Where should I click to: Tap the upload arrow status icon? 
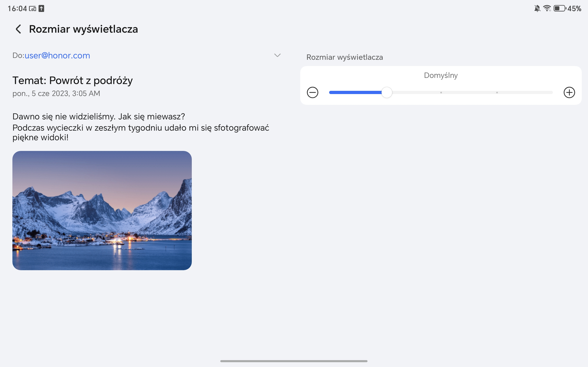[x=42, y=8]
